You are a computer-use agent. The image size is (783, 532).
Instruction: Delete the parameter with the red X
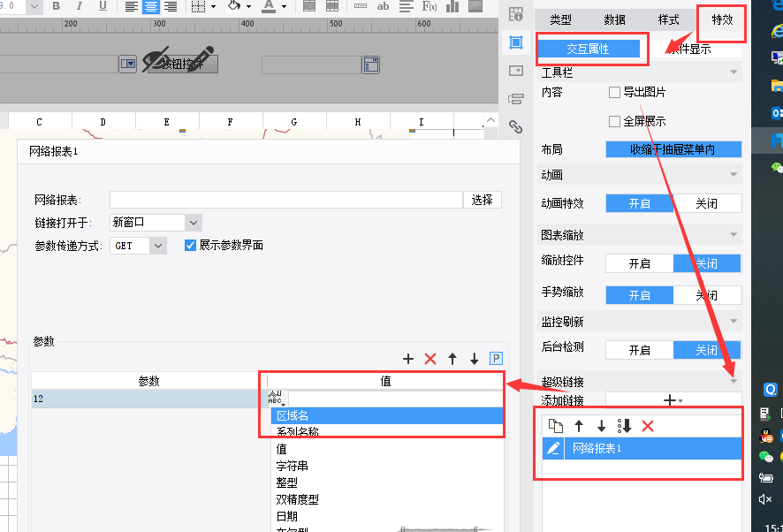tap(430, 359)
